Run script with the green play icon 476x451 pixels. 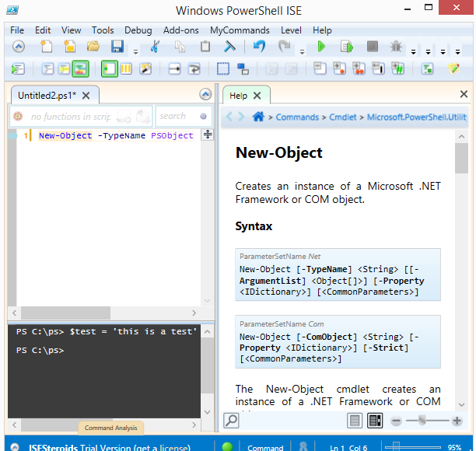(321, 47)
